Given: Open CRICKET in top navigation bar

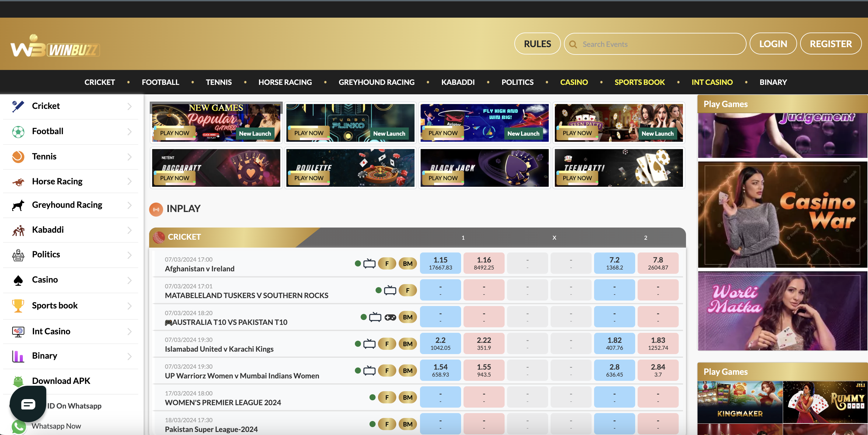Looking at the screenshot, I should click(x=100, y=82).
